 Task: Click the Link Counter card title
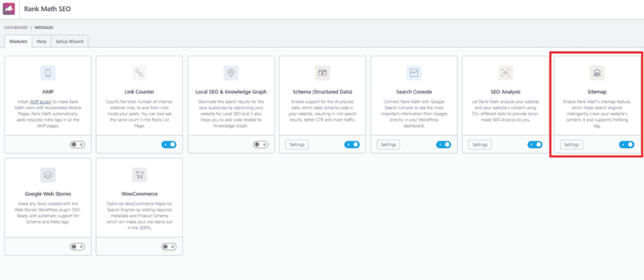(x=139, y=92)
